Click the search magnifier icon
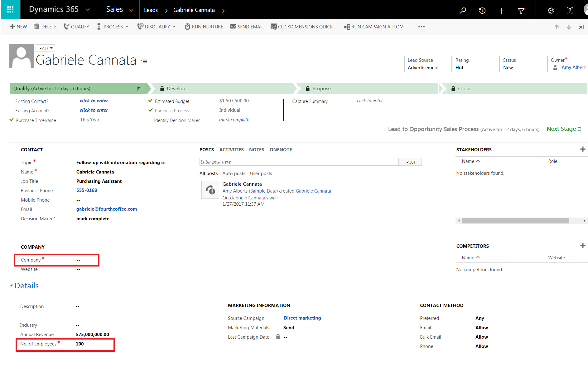 click(463, 10)
